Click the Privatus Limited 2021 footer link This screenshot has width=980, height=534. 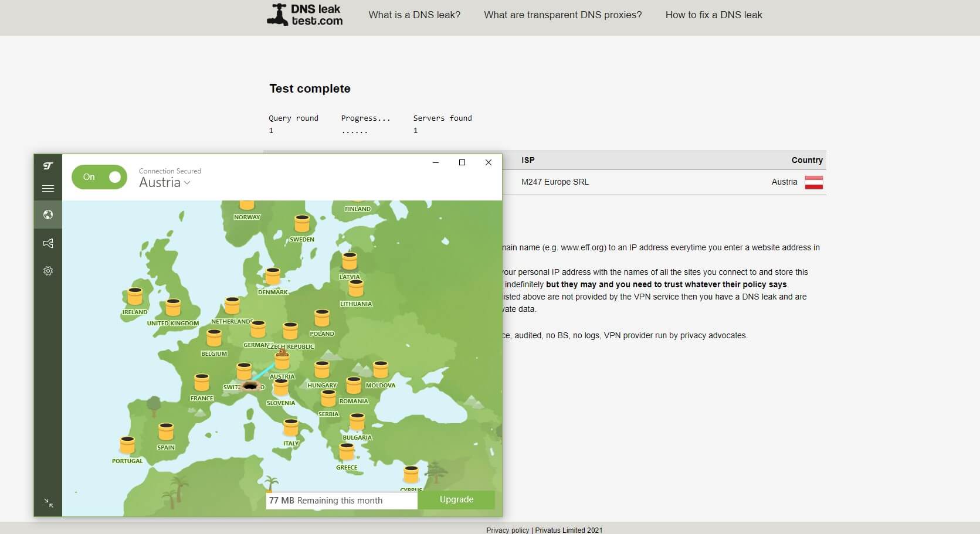tap(569, 530)
